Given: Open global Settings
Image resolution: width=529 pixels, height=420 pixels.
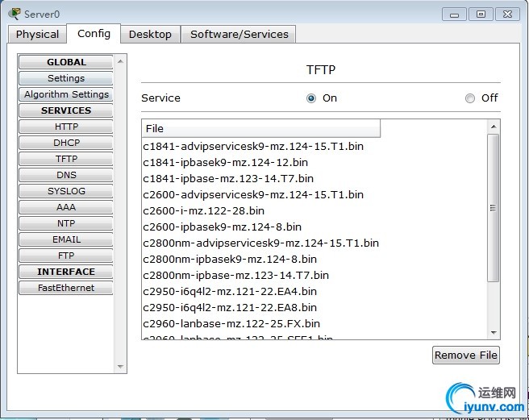Looking at the screenshot, I should pos(66,78).
